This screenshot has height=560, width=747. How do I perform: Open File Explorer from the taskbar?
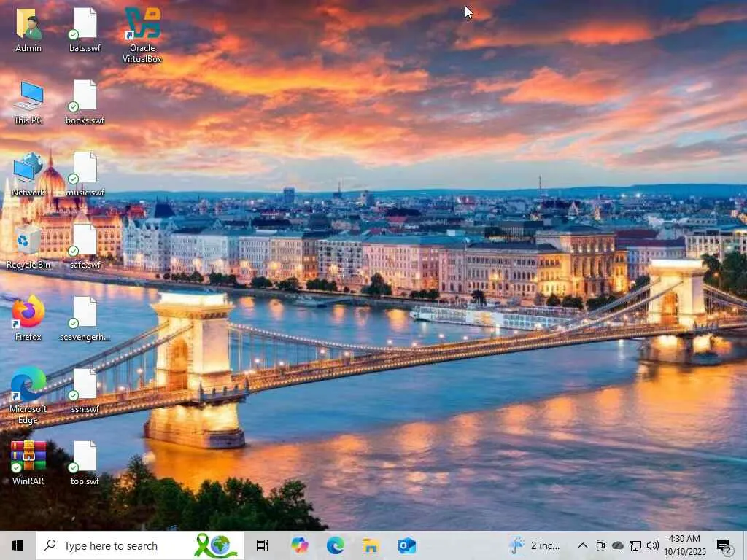click(371, 545)
